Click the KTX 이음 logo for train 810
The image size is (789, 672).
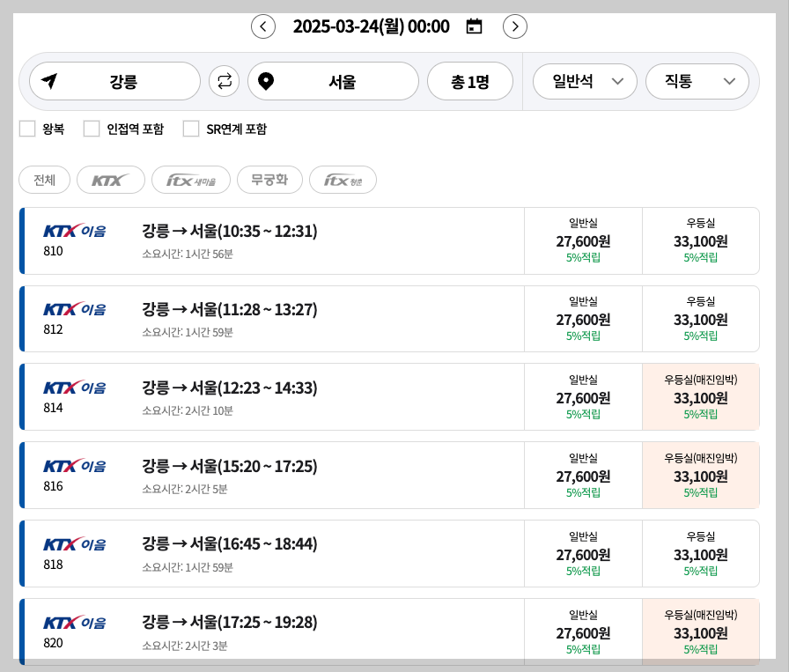click(75, 231)
